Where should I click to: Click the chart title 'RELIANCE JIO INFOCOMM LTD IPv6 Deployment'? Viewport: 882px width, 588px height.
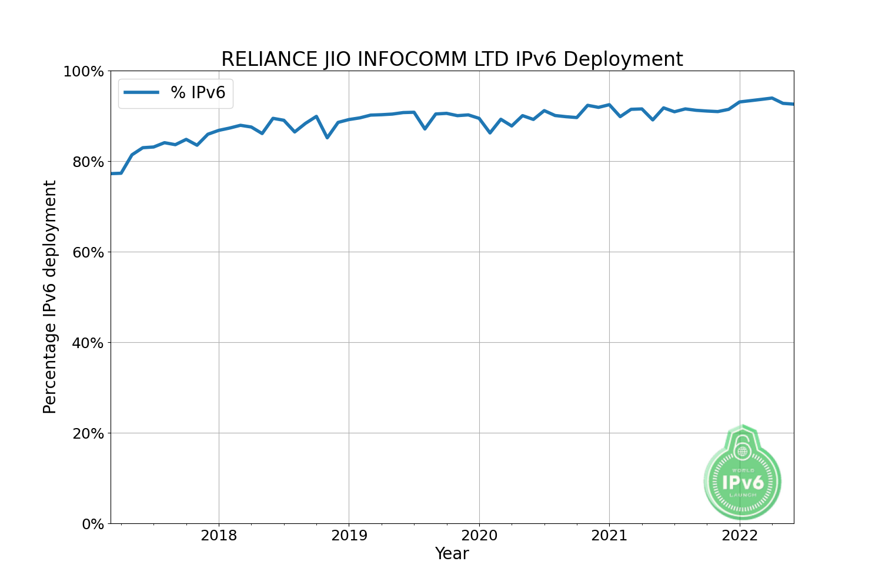pos(452,59)
